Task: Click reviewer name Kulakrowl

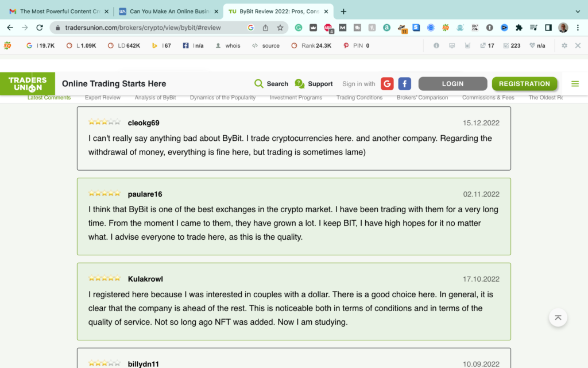Action: click(x=145, y=279)
